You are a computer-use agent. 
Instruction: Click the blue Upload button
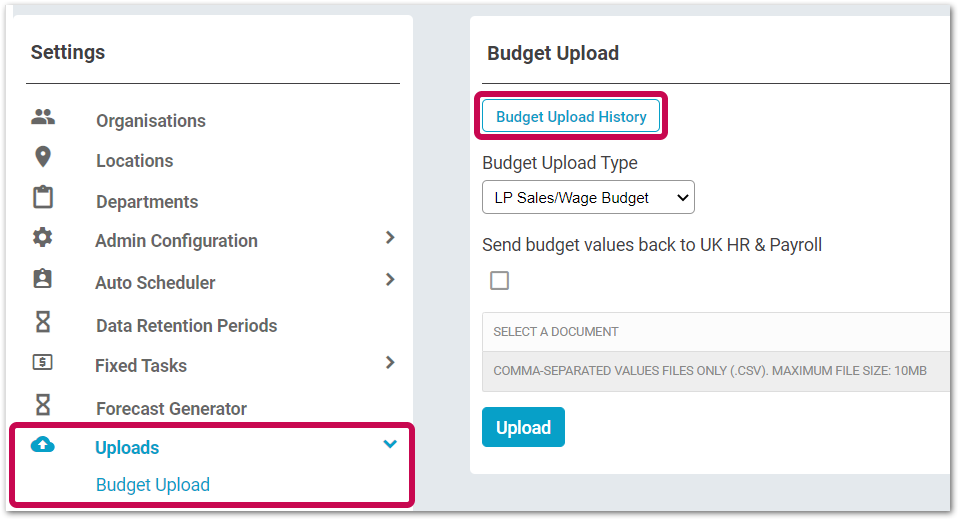pos(524,427)
